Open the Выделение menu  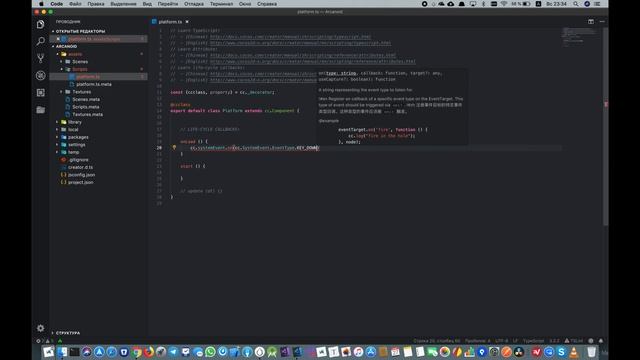(x=123, y=4)
